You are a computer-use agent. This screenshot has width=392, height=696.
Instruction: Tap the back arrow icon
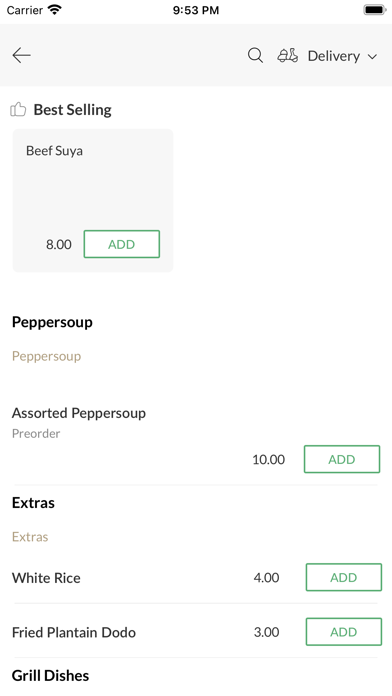pyautogui.click(x=21, y=55)
